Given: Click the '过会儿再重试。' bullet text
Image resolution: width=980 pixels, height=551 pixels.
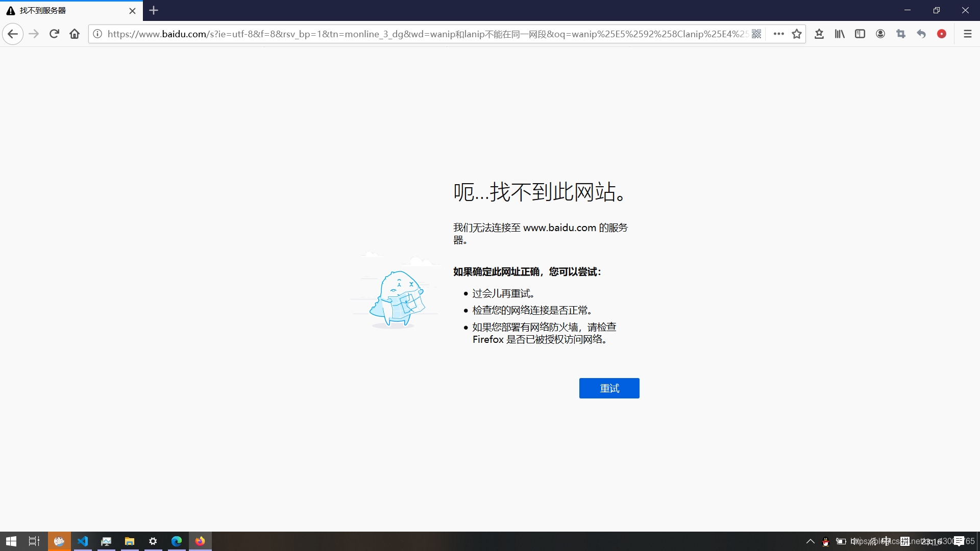Looking at the screenshot, I should click(503, 294).
